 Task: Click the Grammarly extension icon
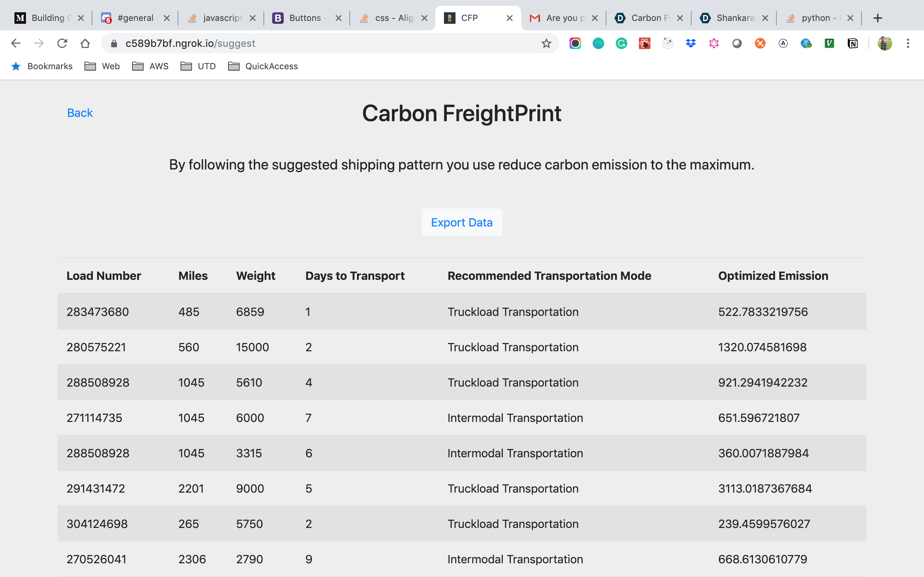pyautogui.click(x=621, y=44)
